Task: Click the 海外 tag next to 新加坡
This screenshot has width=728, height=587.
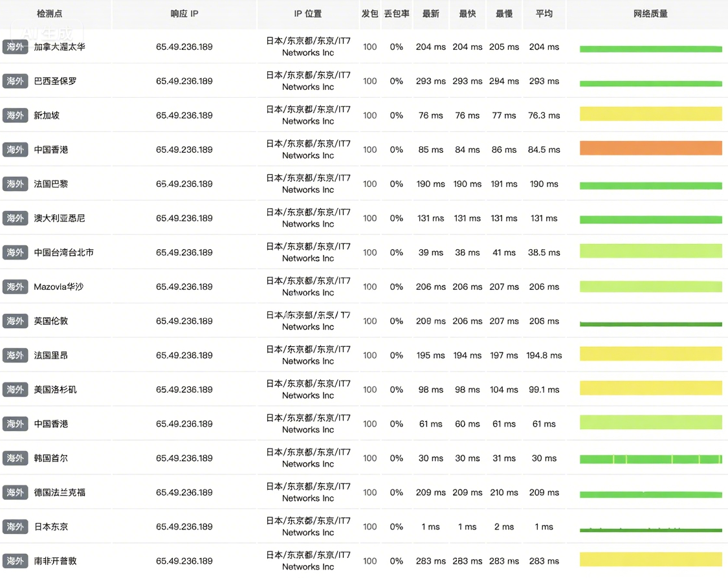Action: point(16,115)
